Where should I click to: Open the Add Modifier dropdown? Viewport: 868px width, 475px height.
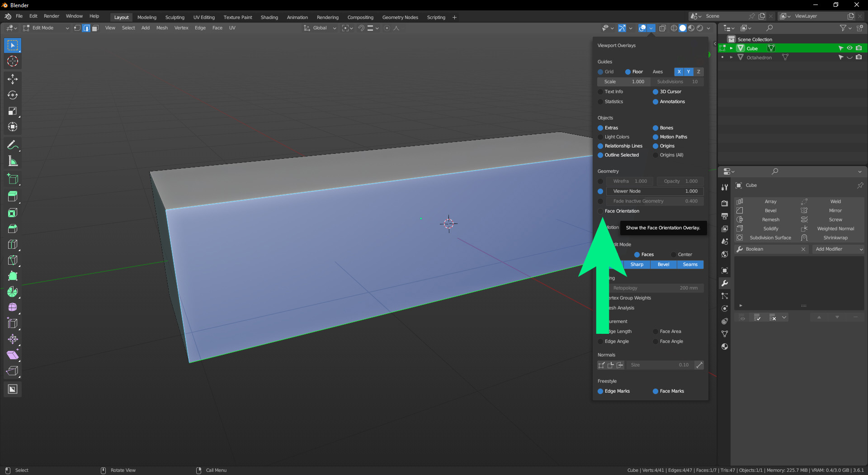tap(839, 249)
